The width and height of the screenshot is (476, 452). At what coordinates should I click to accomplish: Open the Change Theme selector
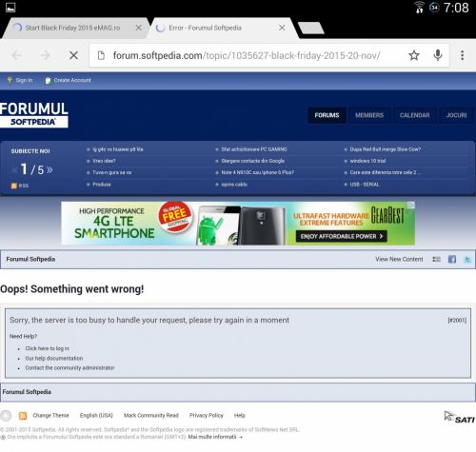click(x=50, y=415)
